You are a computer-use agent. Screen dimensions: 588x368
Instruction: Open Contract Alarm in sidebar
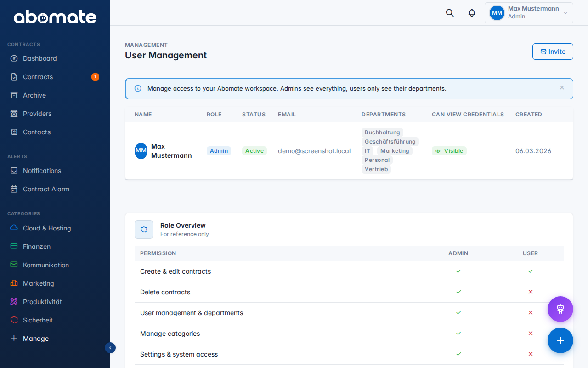pyautogui.click(x=55, y=189)
